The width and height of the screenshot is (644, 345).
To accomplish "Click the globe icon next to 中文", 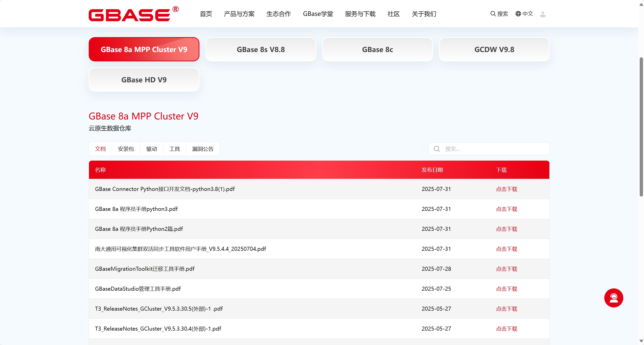I will tap(518, 14).
